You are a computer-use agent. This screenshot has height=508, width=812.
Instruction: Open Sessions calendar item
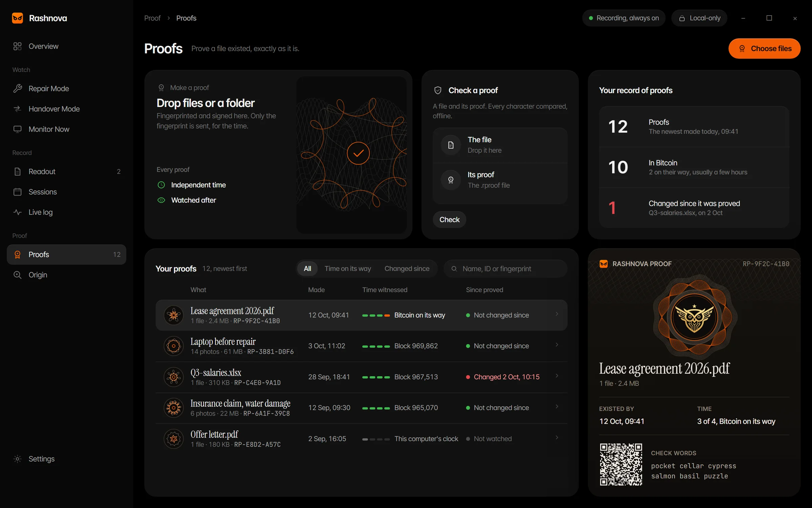tap(66, 192)
